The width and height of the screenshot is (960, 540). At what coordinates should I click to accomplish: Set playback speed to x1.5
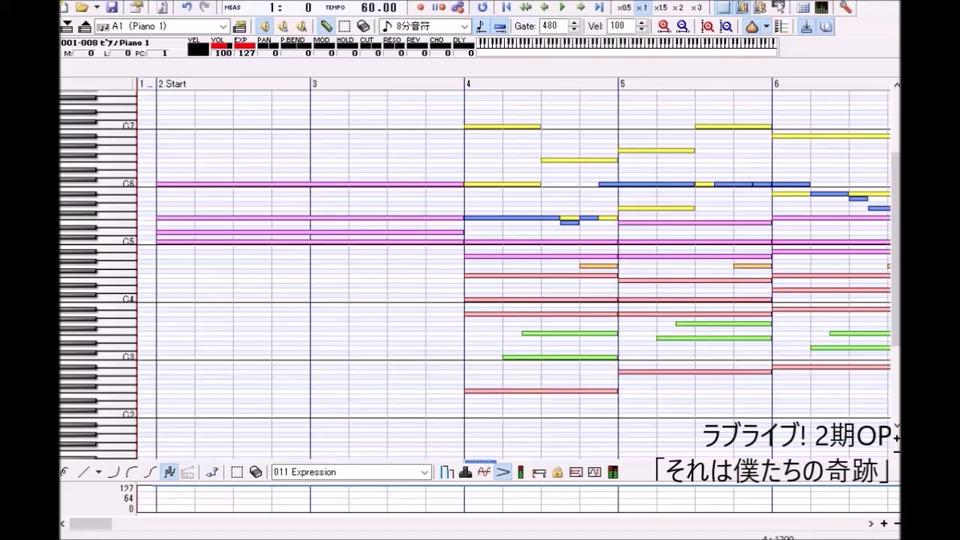coord(660,7)
